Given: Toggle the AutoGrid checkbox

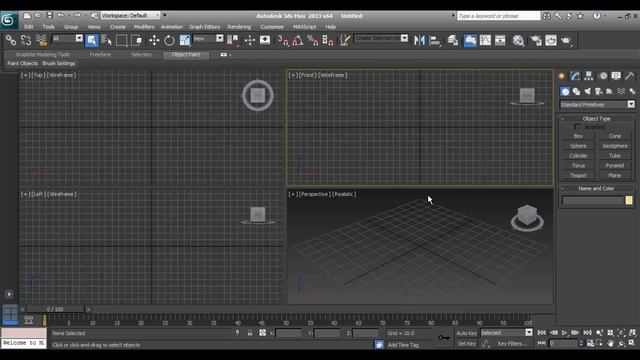Looking at the screenshot, I should click(577, 127).
